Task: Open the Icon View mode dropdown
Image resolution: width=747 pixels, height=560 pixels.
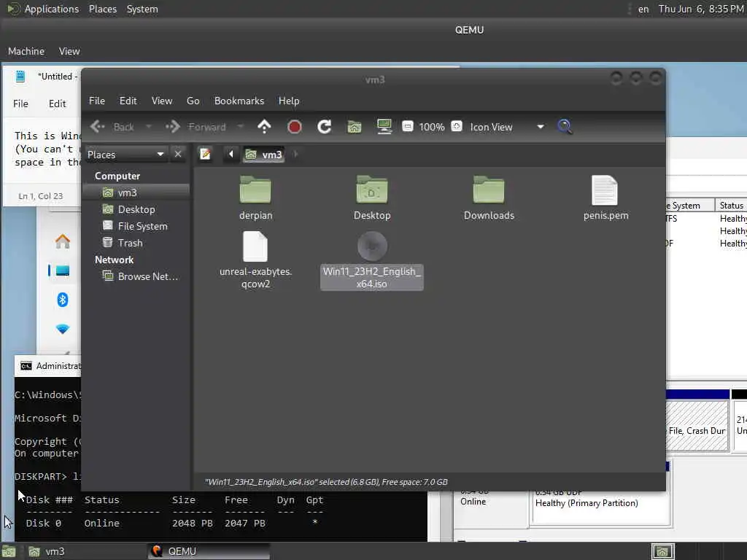Action: pos(506,127)
